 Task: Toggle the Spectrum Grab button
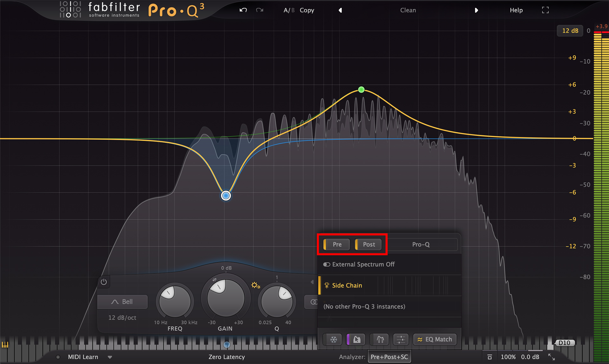pos(356,340)
